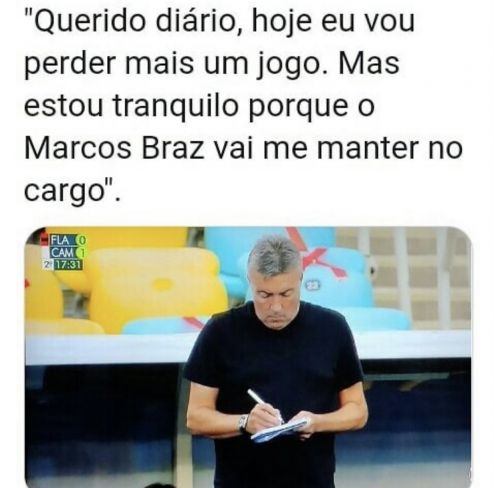
Task: Click the second-half indicator beside the timer
Action: point(48,265)
